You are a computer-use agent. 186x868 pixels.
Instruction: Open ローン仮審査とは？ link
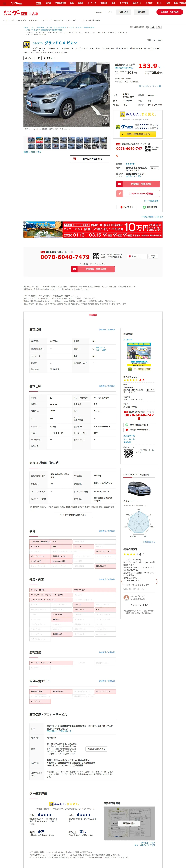click(152, 201)
